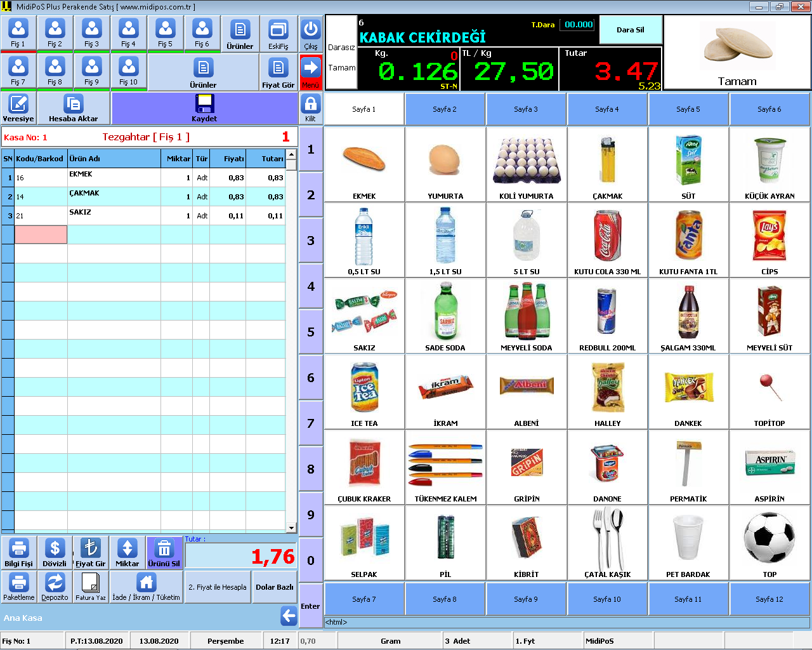This screenshot has width=812, height=650.
Task: Switch to Sayfa 6 tab
Action: [769, 109]
